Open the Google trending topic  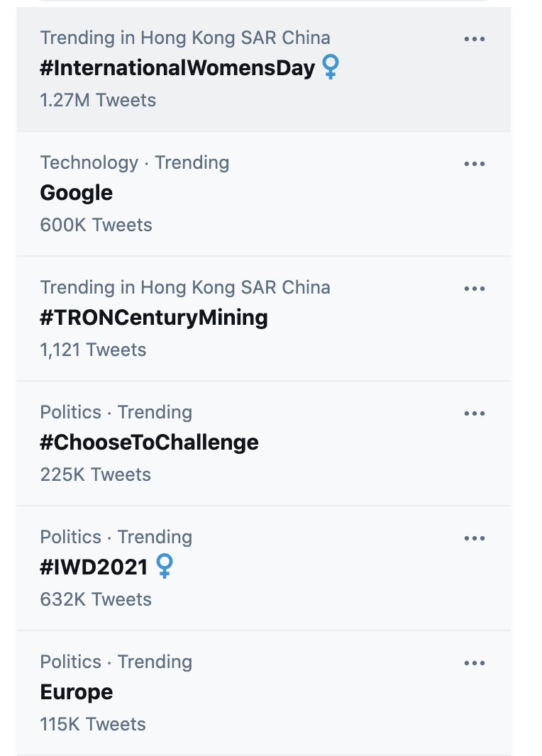coord(76,194)
